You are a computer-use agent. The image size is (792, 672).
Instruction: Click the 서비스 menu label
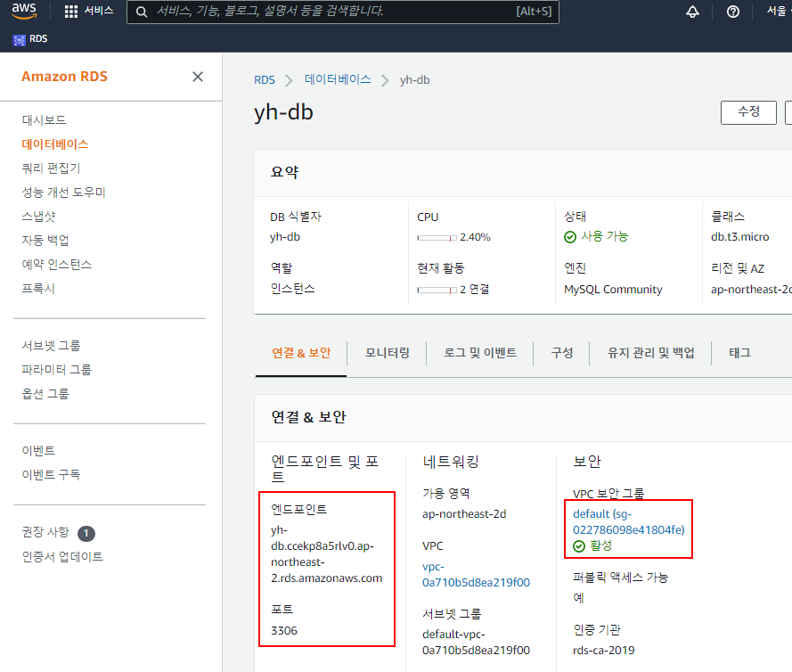(99, 11)
